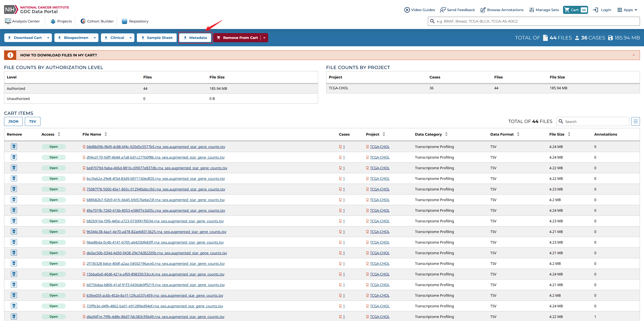Click TCGA-CHOL in File Counts by Project
This screenshot has height=321, width=644.
tap(339, 88)
